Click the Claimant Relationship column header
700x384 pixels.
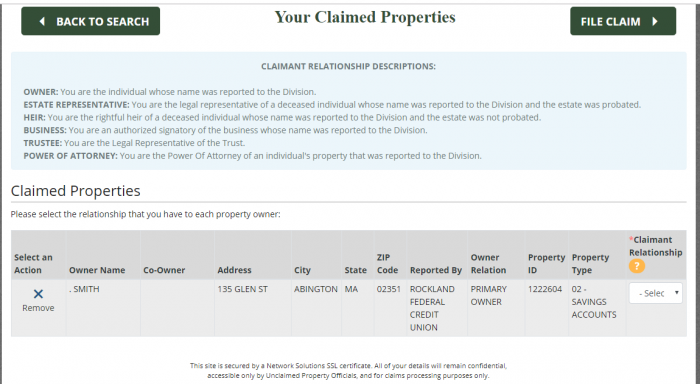tap(655, 246)
